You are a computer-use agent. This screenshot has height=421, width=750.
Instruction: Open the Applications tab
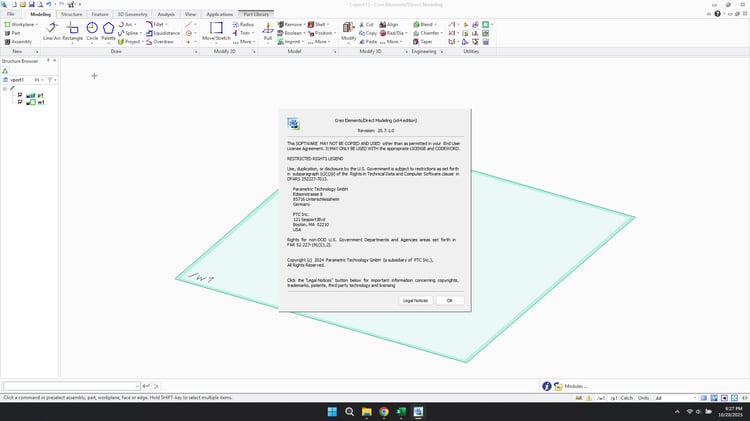[x=220, y=14]
